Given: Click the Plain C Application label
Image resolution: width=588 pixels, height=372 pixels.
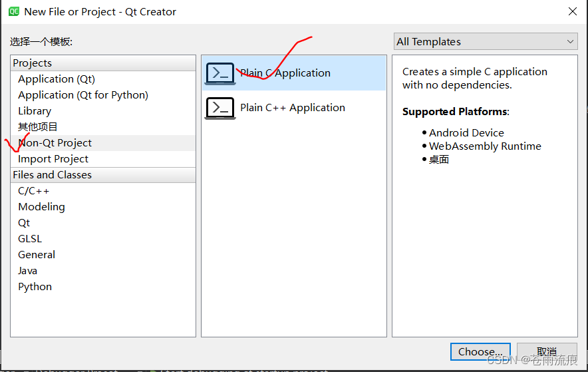Looking at the screenshot, I should pos(285,73).
